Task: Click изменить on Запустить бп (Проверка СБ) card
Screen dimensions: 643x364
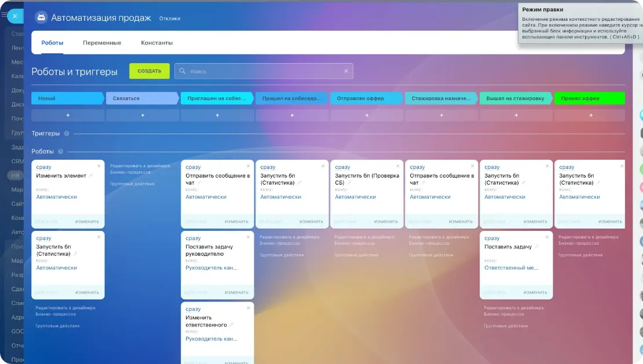Action: click(386, 222)
